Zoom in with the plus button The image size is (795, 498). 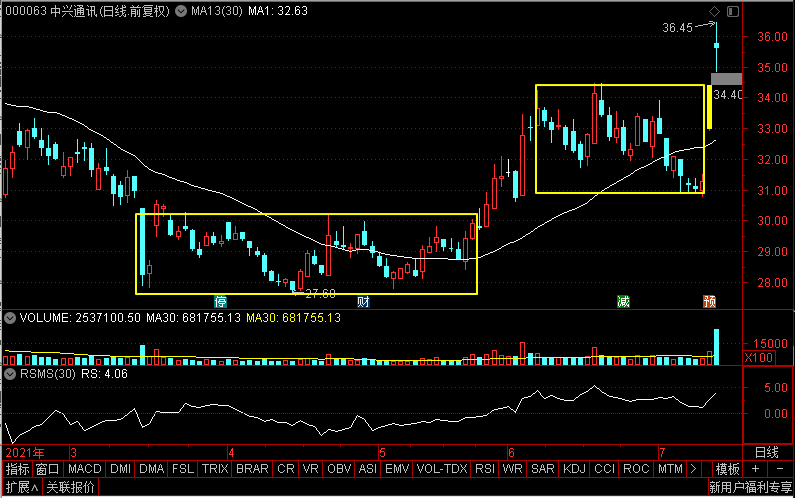755,469
